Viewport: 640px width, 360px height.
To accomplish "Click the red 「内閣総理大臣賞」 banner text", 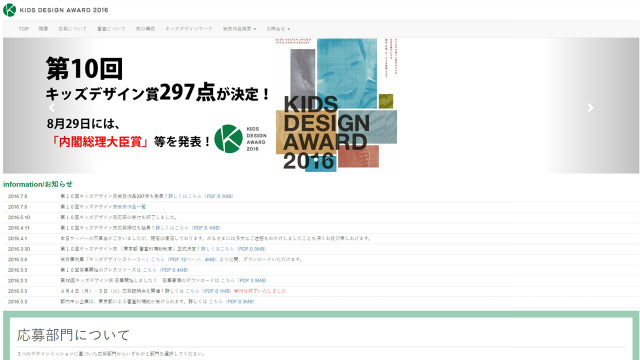I will click(x=99, y=142).
